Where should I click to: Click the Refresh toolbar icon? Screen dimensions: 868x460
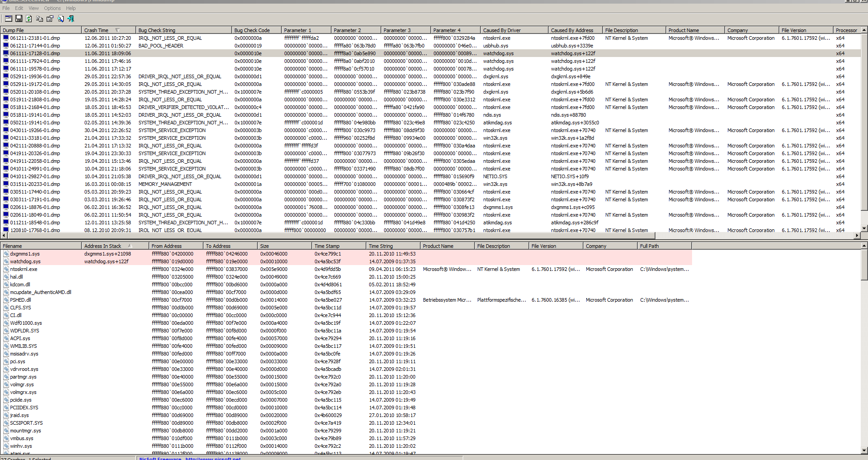coord(29,19)
